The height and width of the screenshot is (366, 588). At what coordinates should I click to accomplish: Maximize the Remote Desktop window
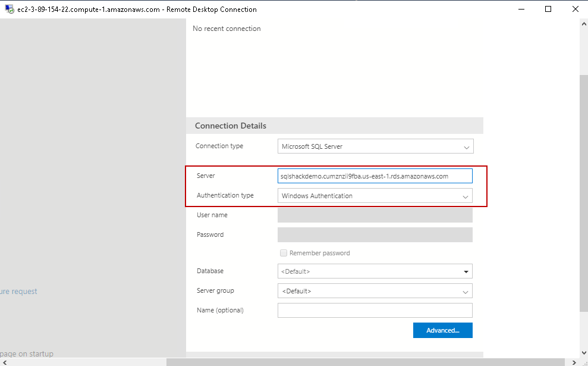(548, 10)
